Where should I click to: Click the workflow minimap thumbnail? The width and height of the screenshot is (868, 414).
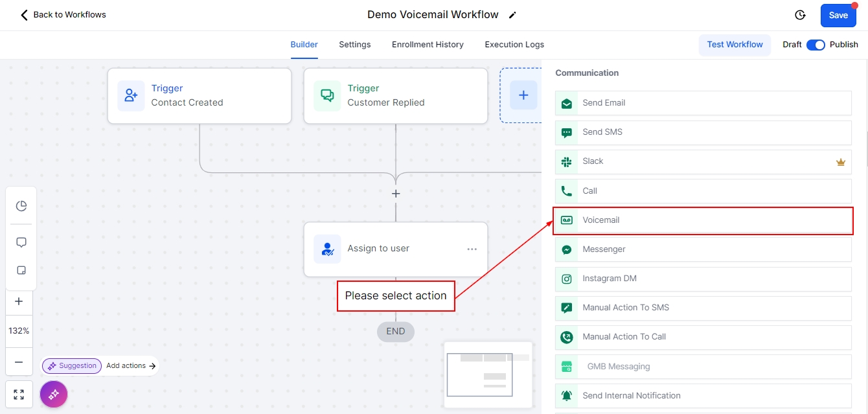488,374
